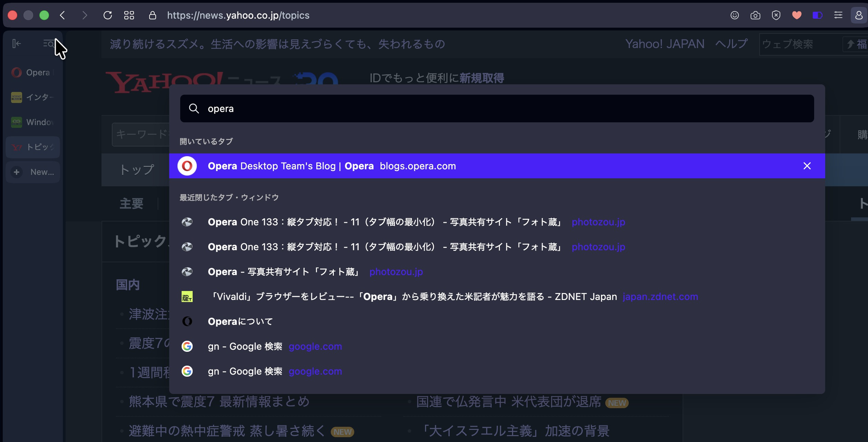The image size is (868, 442).
Task: Reopen second gn - Google 検索 entry
Action: click(497, 372)
